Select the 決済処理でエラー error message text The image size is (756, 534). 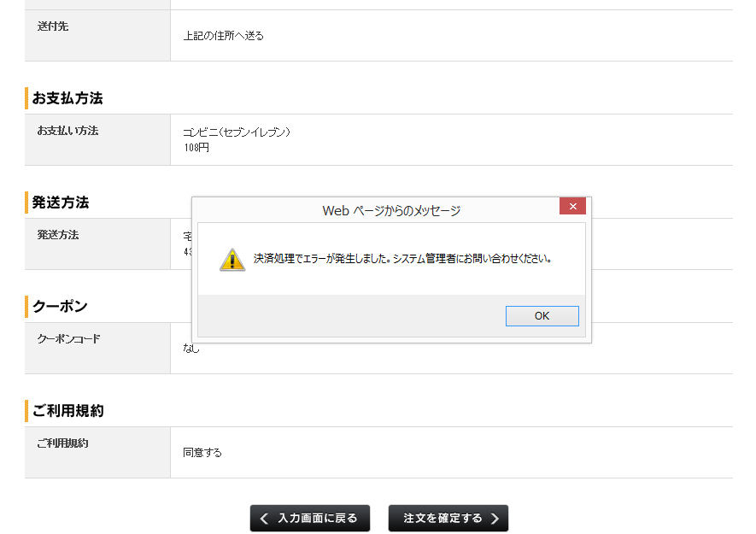402,258
